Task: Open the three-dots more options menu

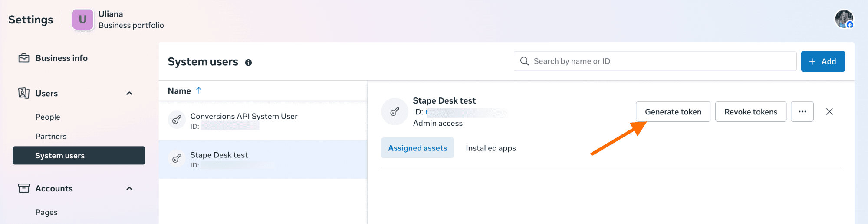Action: [x=802, y=112]
